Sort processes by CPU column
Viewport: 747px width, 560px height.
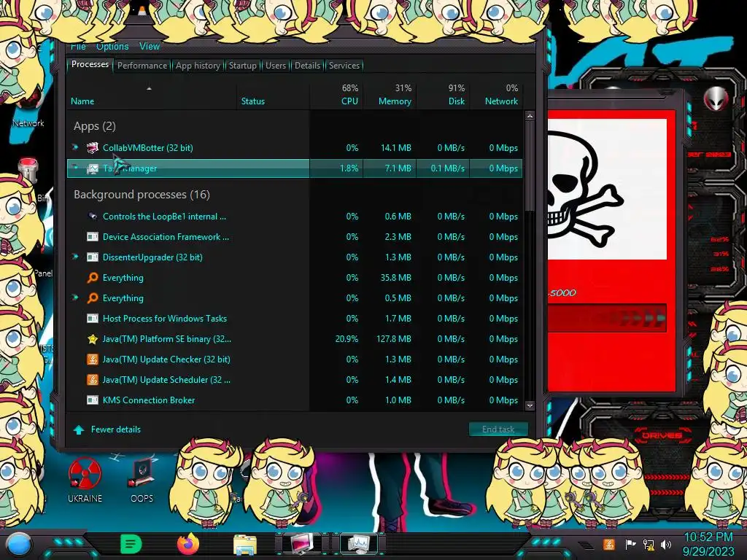click(336, 96)
